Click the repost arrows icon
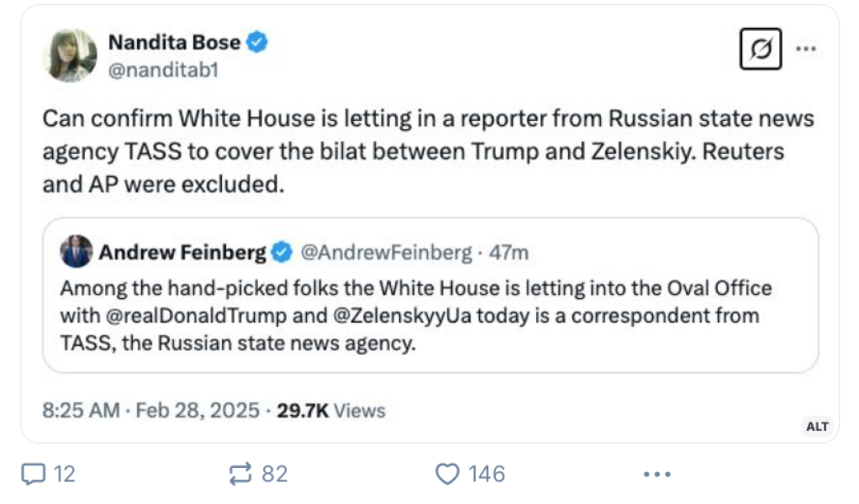 point(241,474)
